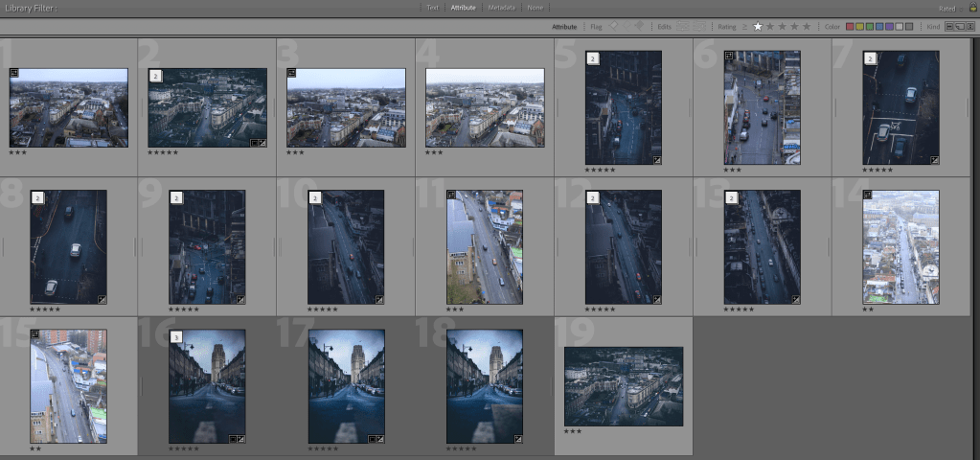Screen dimensions: 980x460
Task: Click the filter lock padlock icon
Action: pyautogui.click(x=972, y=8)
